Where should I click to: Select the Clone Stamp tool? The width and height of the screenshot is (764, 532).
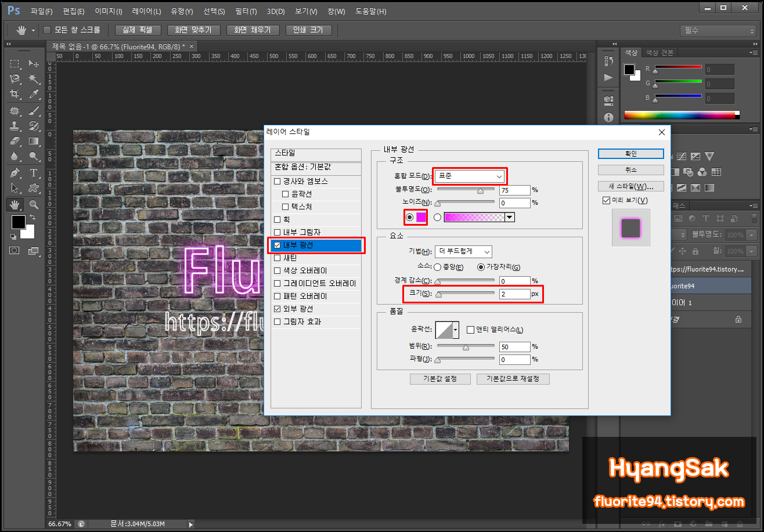pyautogui.click(x=15, y=125)
